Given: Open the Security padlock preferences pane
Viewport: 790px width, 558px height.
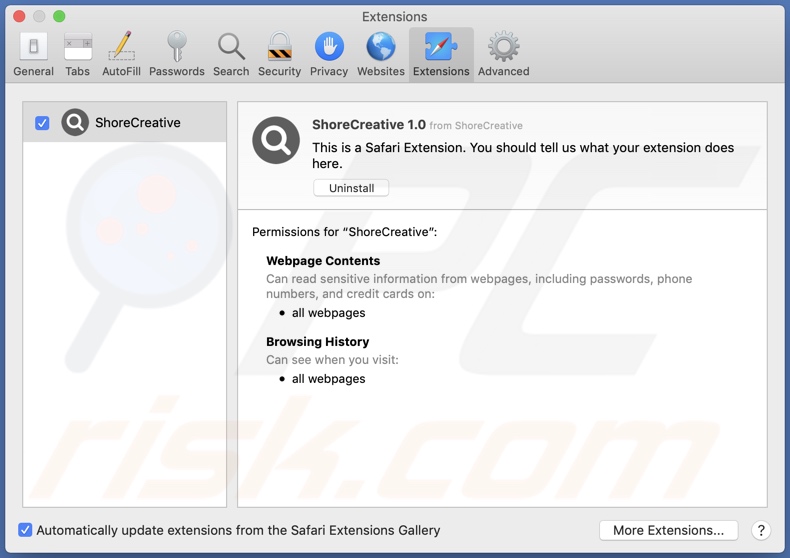Looking at the screenshot, I should (x=280, y=54).
